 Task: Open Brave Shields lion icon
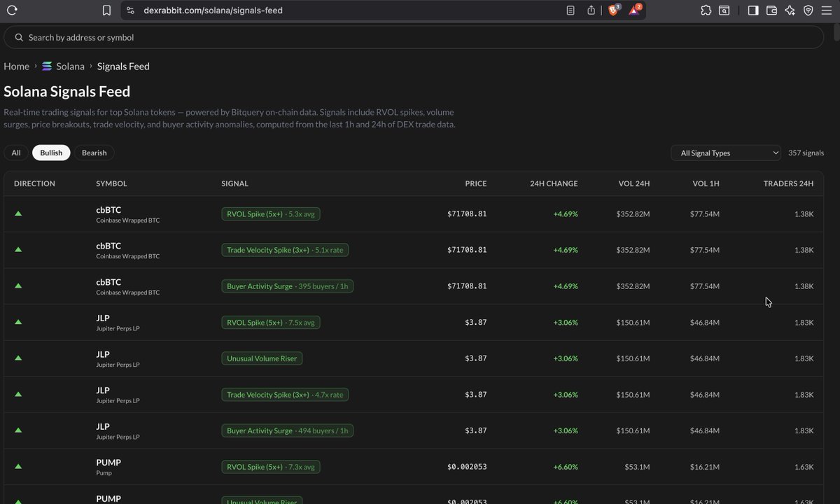614,10
